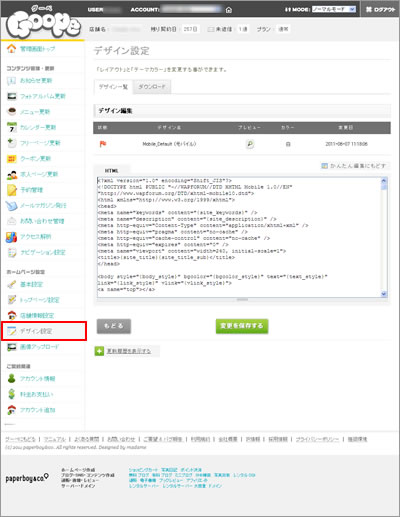The width and height of the screenshot is (400, 517).
Task: Click the 料金お支払い dollar icon
Action: 12,394
